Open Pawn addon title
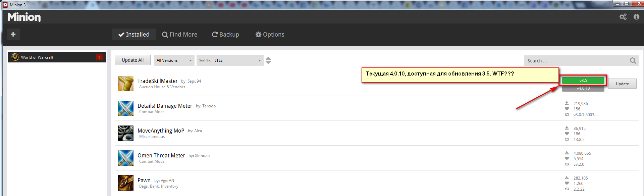644x196 pixels. [144, 180]
